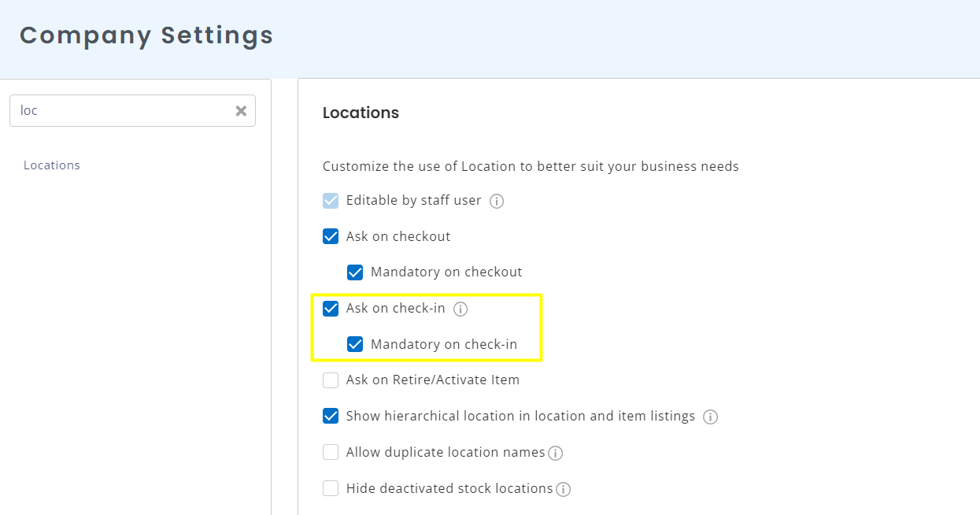The width and height of the screenshot is (980, 515).
Task: Uncheck the 'Ask on checkout' checkbox
Action: tap(331, 236)
